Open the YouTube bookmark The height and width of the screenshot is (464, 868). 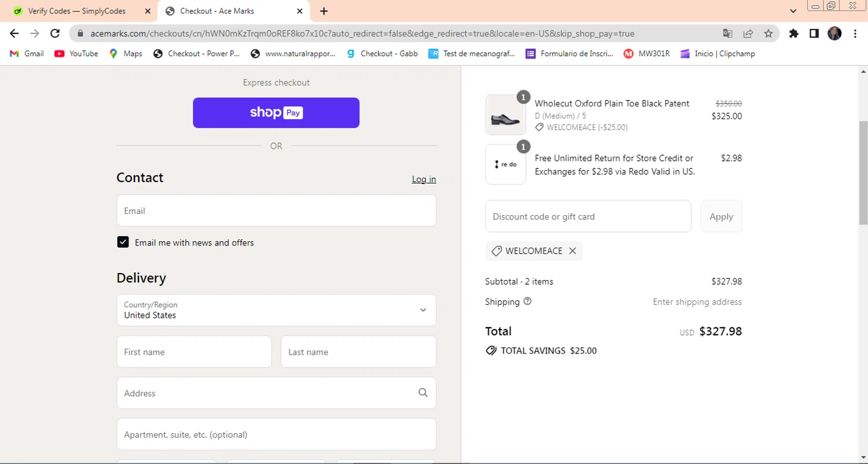76,53
